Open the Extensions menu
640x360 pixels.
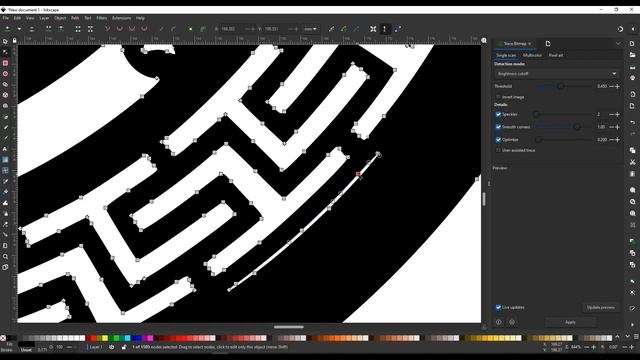pyautogui.click(x=122, y=18)
